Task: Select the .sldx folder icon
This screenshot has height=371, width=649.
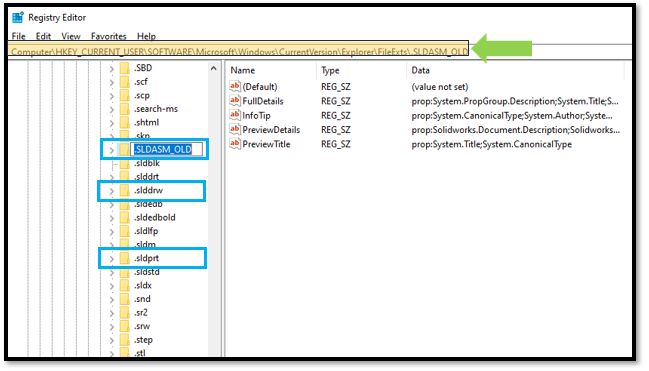Action: pos(125,285)
